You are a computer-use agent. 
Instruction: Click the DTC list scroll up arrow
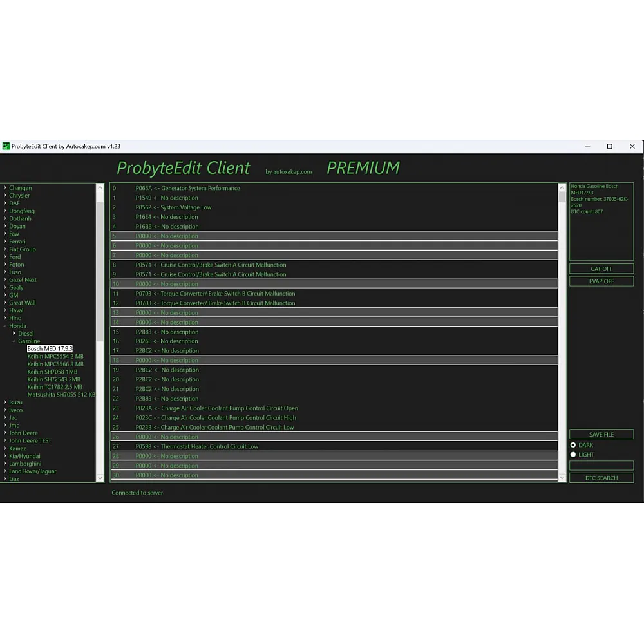(562, 187)
